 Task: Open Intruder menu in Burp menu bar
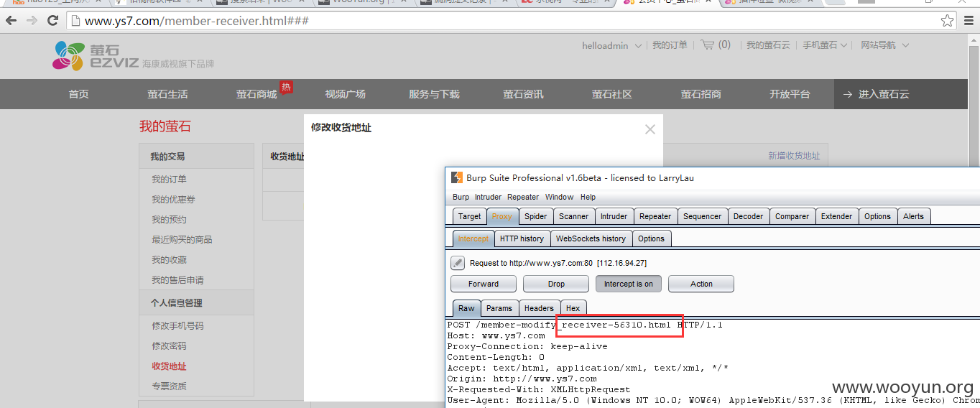pos(488,197)
